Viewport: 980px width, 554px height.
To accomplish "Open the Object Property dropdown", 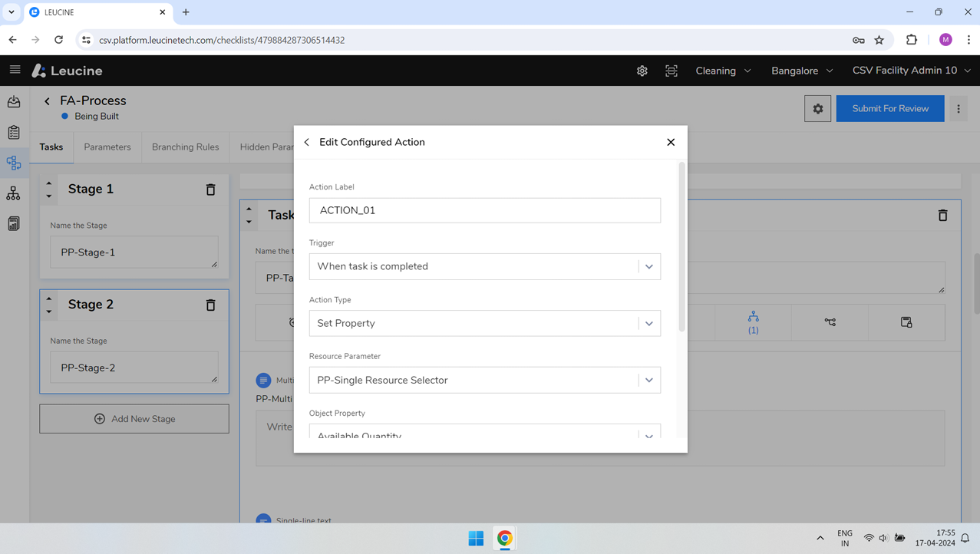I will [484, 433].
